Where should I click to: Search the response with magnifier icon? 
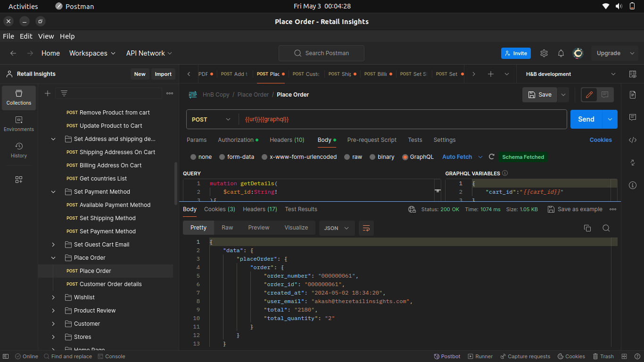[x=606, y=228]
